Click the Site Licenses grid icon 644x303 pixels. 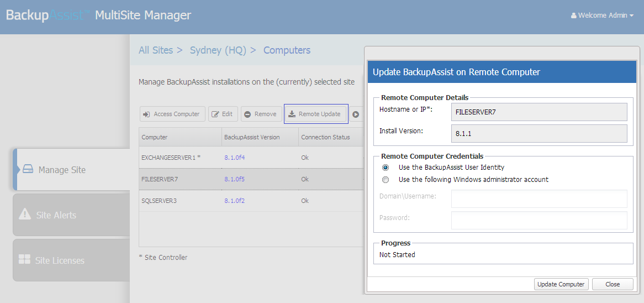coord(25,259)
